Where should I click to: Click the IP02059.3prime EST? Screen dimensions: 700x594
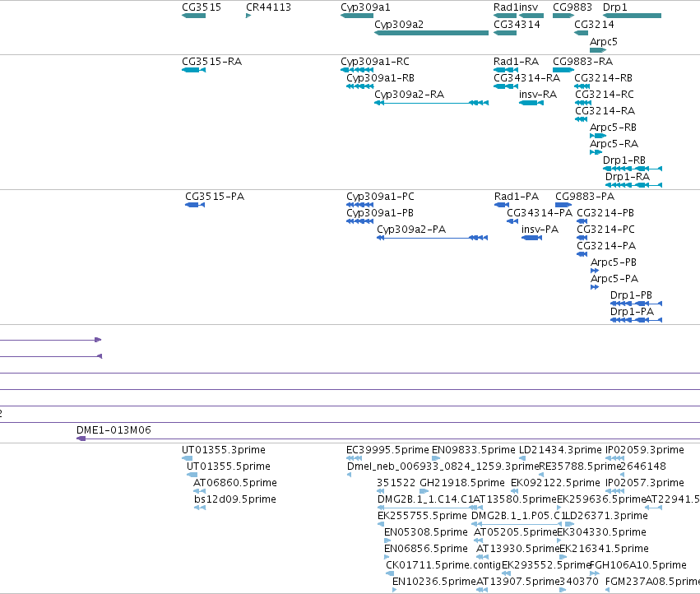click(x=644, y=450)
